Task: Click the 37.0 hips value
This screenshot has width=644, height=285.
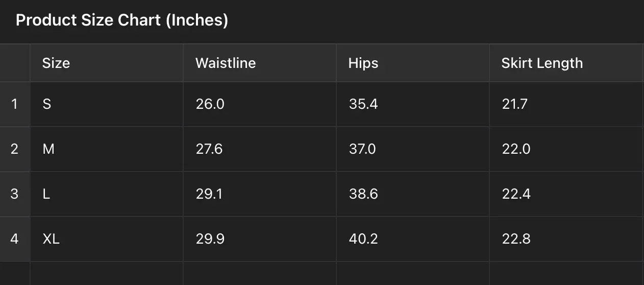Action: tap(362, 149)
